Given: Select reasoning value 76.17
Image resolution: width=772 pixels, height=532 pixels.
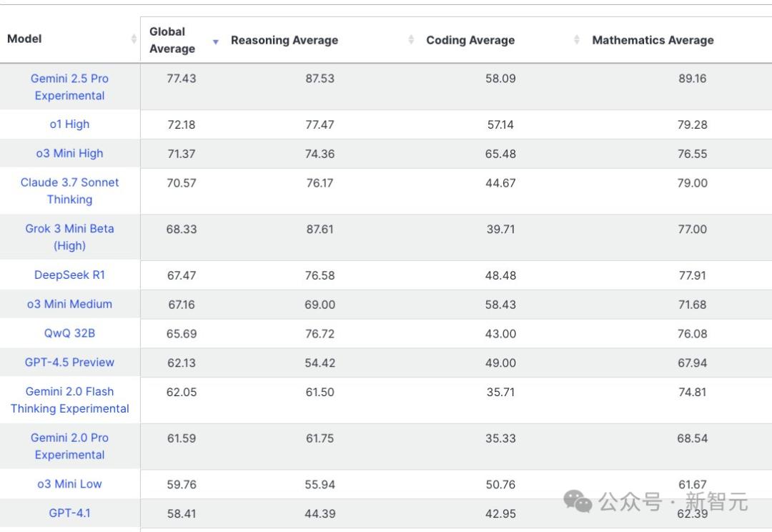Looking at the screenshot, I should [x=320, y=183].
